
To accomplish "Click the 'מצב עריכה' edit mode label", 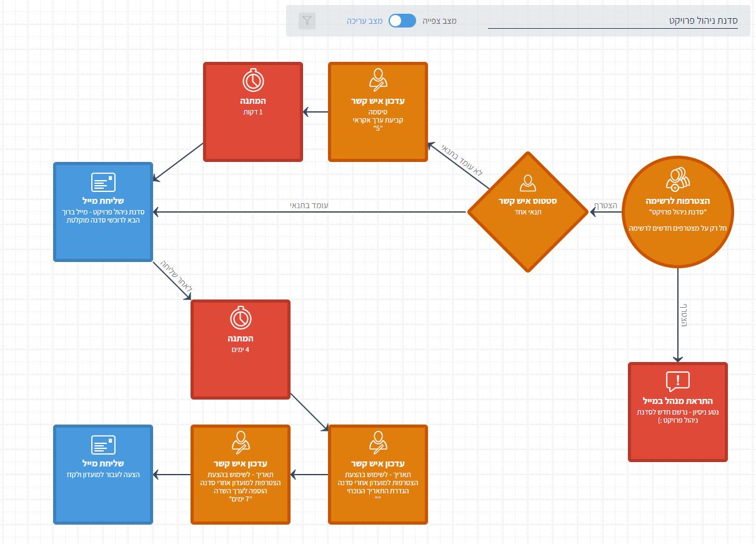I will 364,21.
